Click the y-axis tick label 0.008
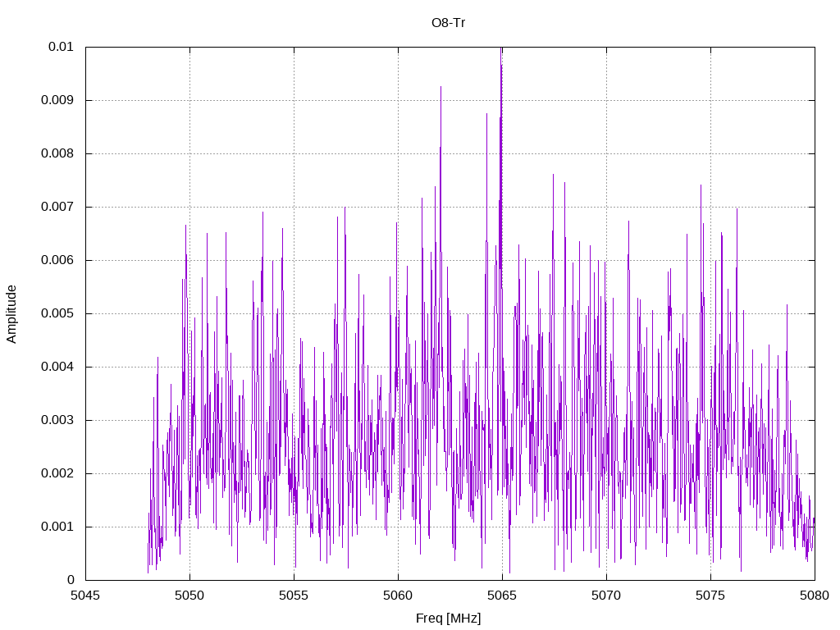 pos(57,153)
